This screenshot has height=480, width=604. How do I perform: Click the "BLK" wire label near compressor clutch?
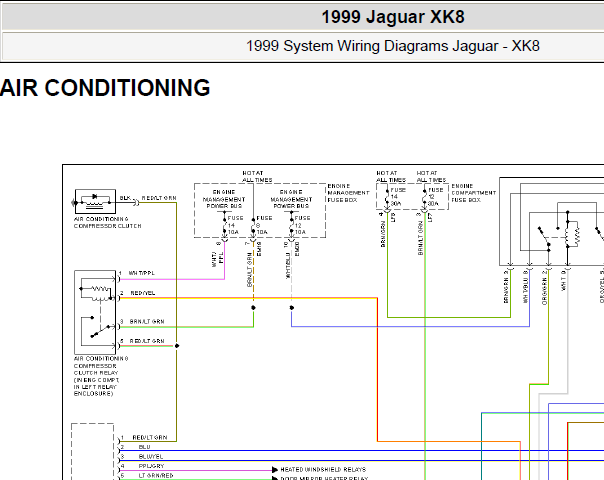click(x=125, y=198)
